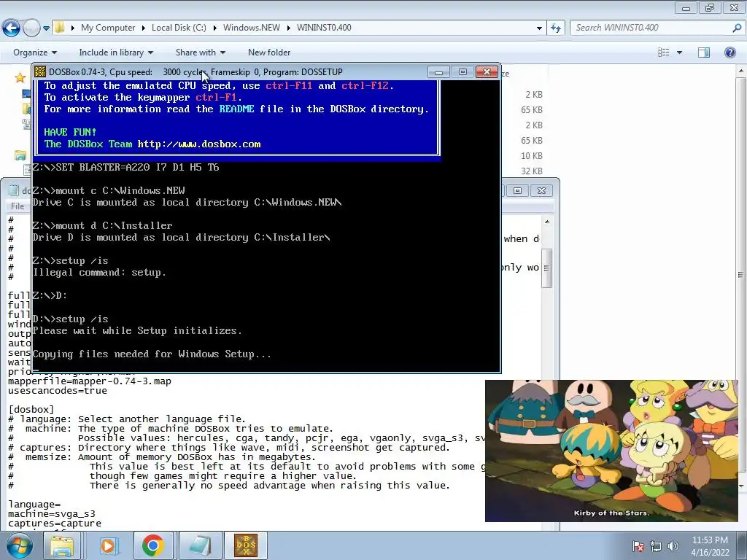
Task: Expand arrow before My Computer breadcrumb
Action: click(x=72, y=28)
